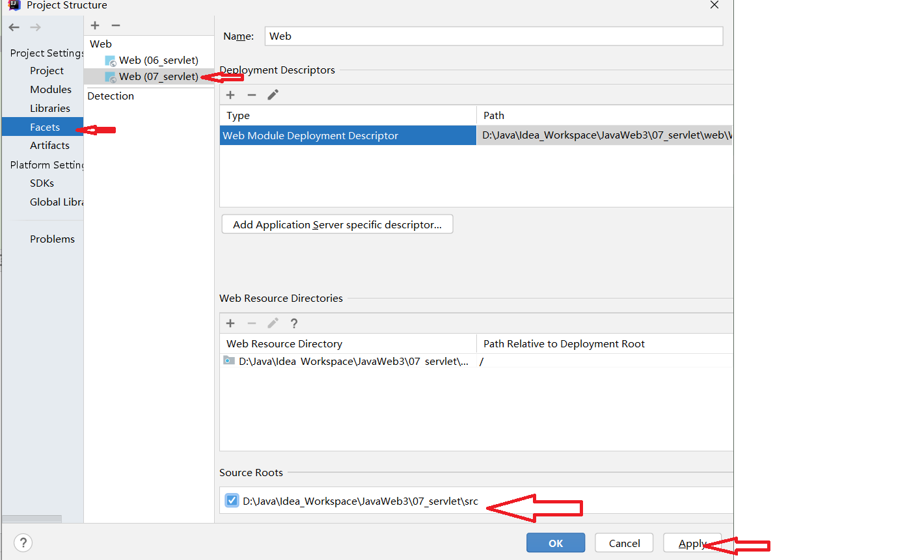
Task: Toggle the 07_servlet\src source root checkbox
Action: 232,500
